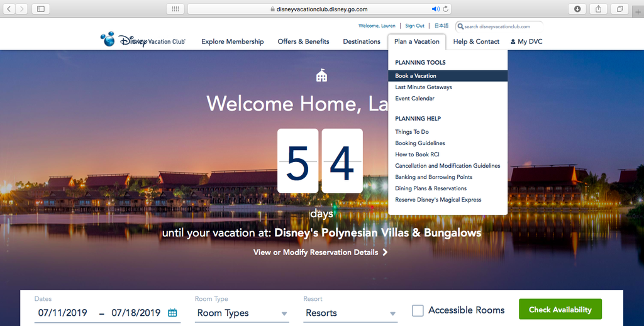Click the resort house icon
The image size is (644, 326).
[x=321, y=75]
